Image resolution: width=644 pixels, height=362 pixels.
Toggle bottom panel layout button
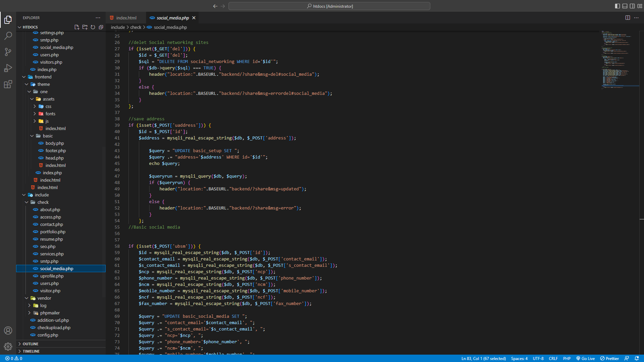(x=625, y=6)
